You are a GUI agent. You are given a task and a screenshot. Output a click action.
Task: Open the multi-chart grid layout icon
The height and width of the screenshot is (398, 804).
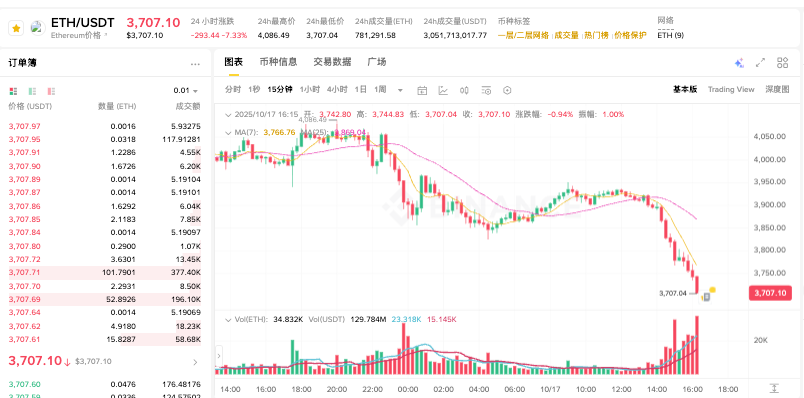point(782,63)
